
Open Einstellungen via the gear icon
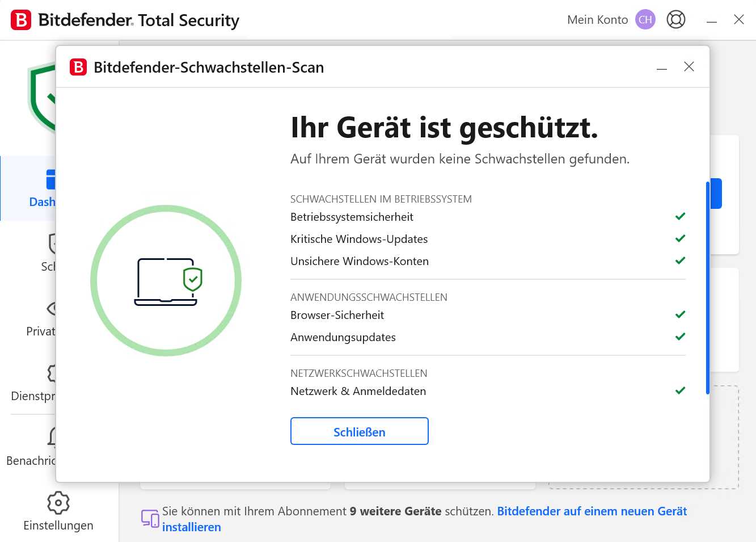[x=57, y=502]
